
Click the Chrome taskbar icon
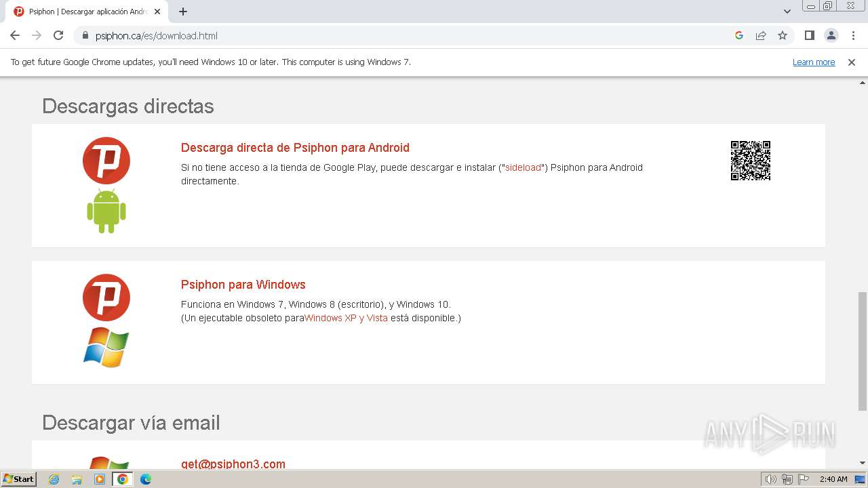123,479
